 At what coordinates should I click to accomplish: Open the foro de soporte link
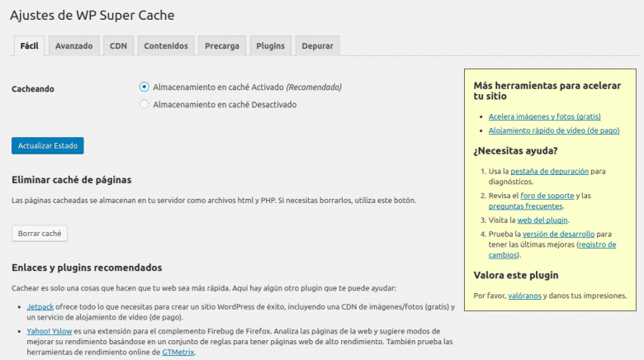[547, 196]
